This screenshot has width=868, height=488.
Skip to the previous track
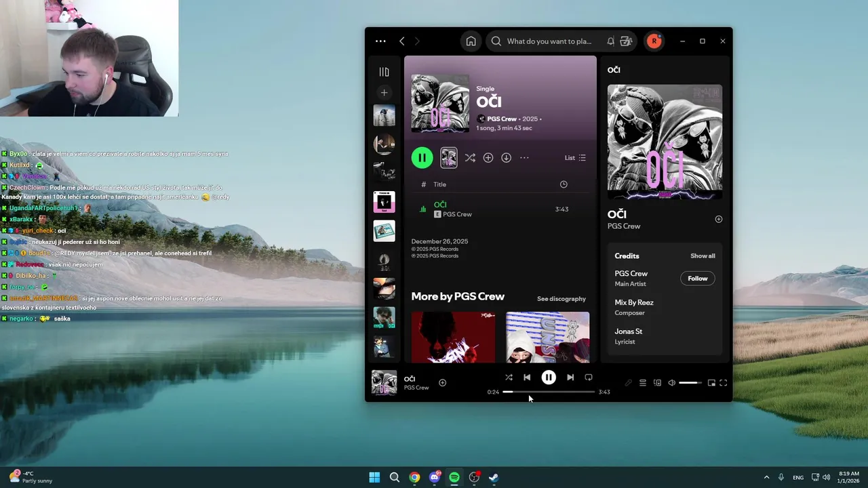pos(527,378)
